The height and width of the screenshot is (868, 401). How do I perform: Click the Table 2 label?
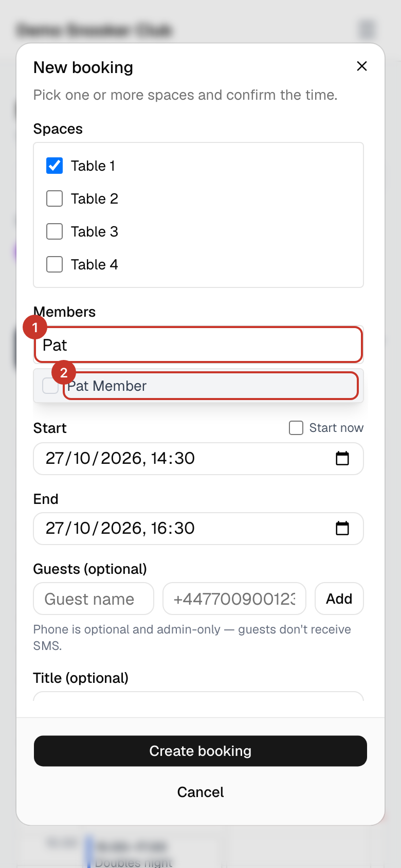point(95,198)
